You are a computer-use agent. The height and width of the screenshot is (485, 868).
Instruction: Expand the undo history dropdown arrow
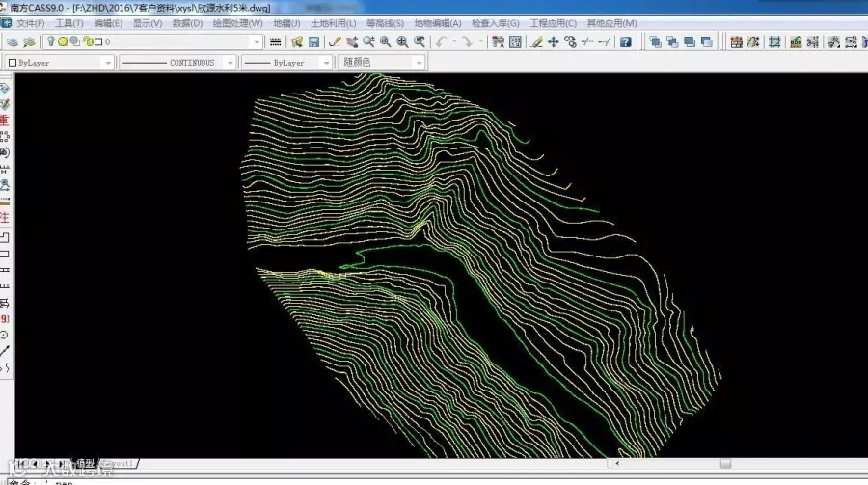pos(454,42)
